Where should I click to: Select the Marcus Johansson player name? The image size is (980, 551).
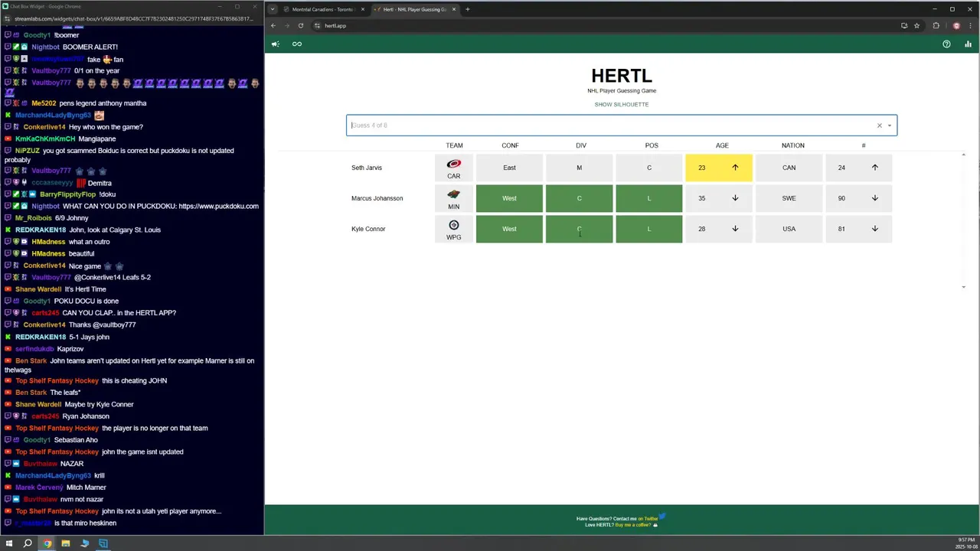tap(377, 198)
